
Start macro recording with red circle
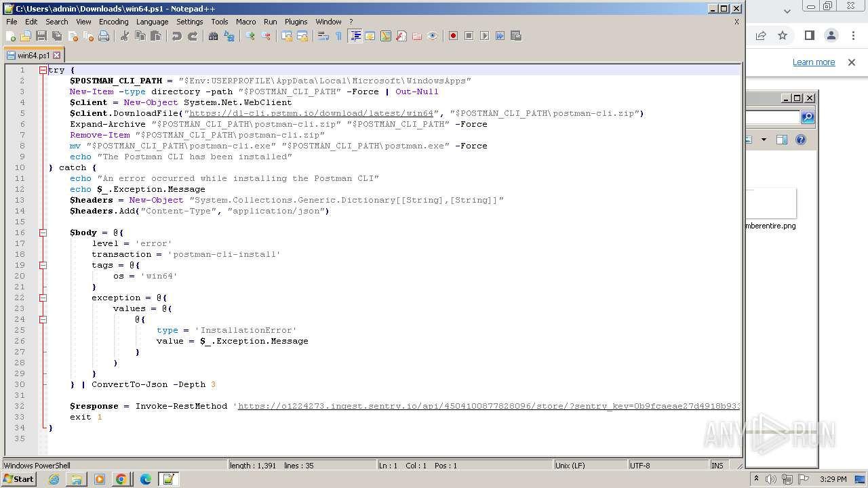point(453,36)
